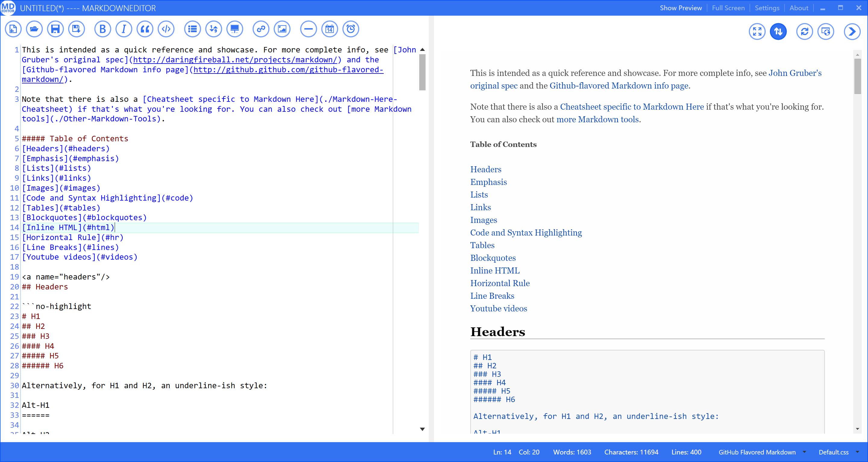Click editor line 'Alt-H1' on line 32
Viewport: 868px width, 462px height.
[36, 405]
